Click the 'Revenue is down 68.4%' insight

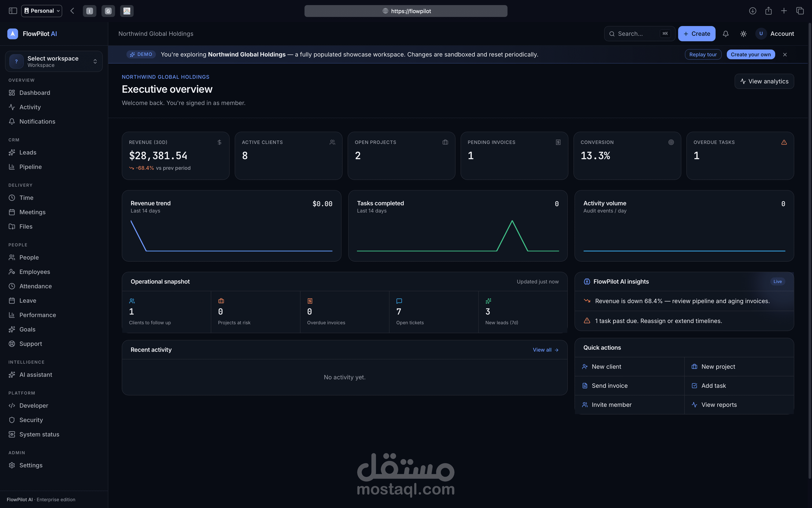click(684, 301)
